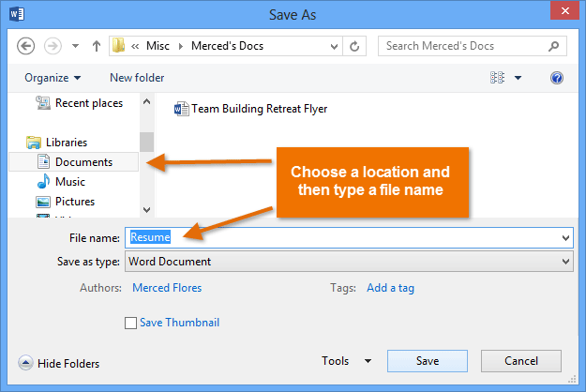
Task: Select the Documents library
Action: click(x=75, y=162)
